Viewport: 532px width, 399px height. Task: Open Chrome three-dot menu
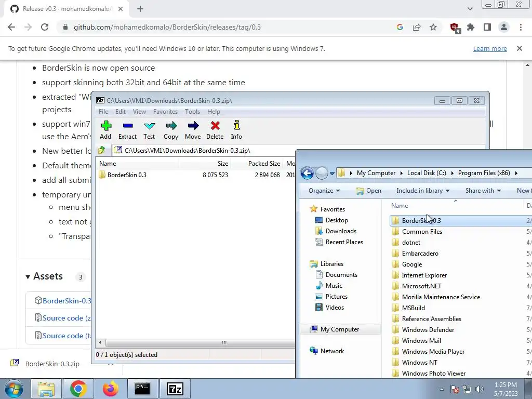click(521, 27)
